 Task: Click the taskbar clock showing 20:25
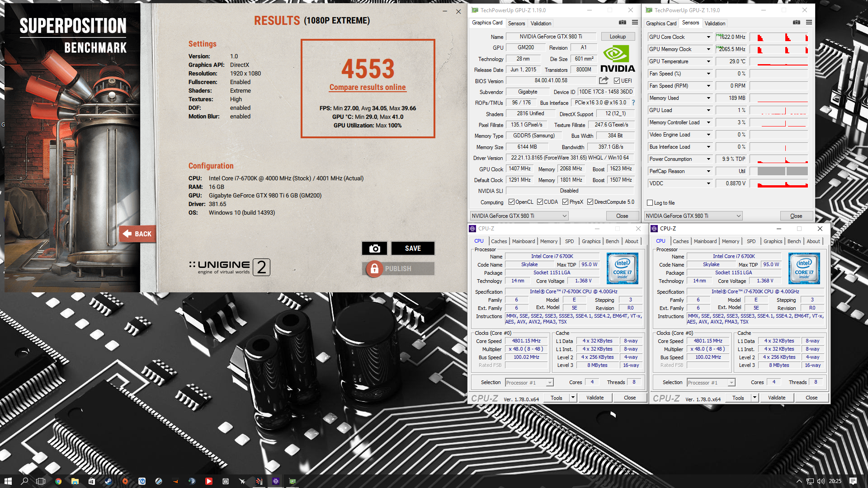(x=835, y=481)
